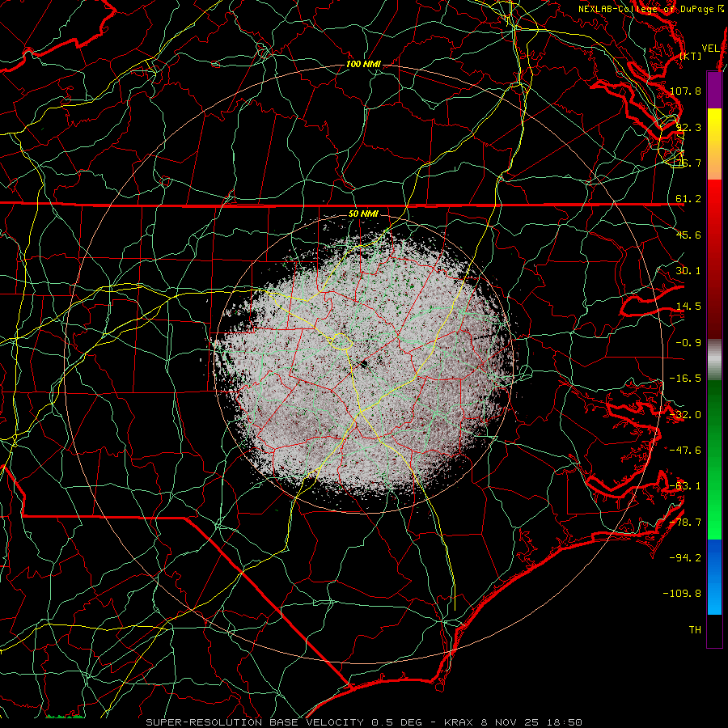Click the -63.1 scale value

pyautogui.click(x=685, y=486)
